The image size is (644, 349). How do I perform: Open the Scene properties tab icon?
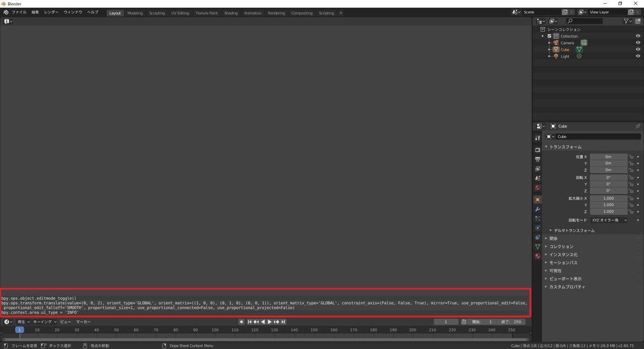[538, 178]
